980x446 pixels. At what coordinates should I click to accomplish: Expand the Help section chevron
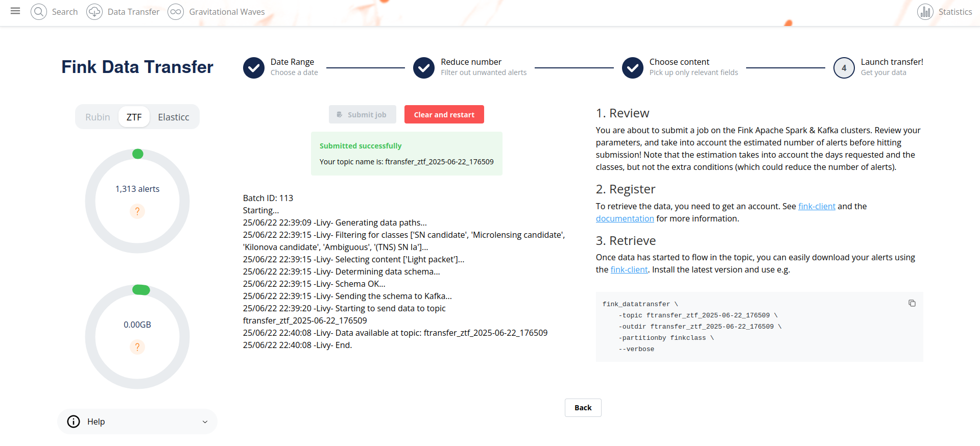[x=205, y=422]
